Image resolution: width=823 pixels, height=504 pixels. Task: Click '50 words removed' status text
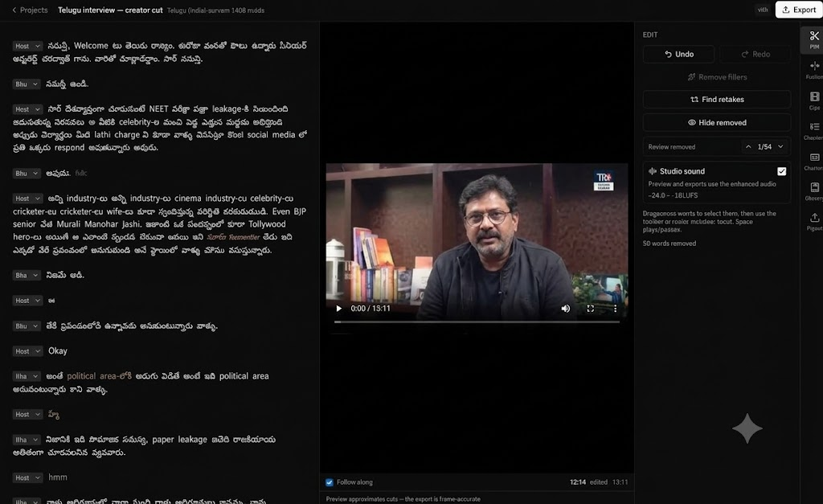click(669, 244)
